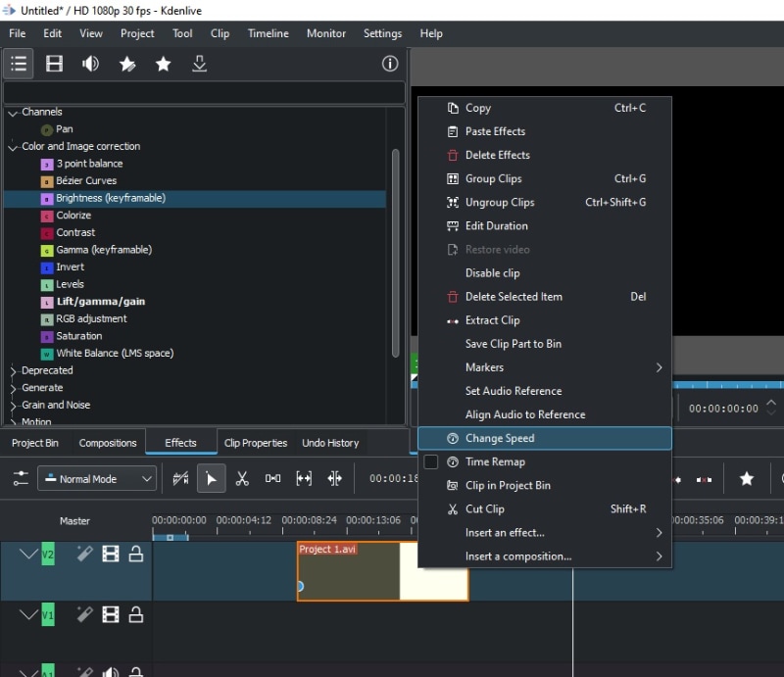
Task: Hide video on track V1
Action: [111, 614]
